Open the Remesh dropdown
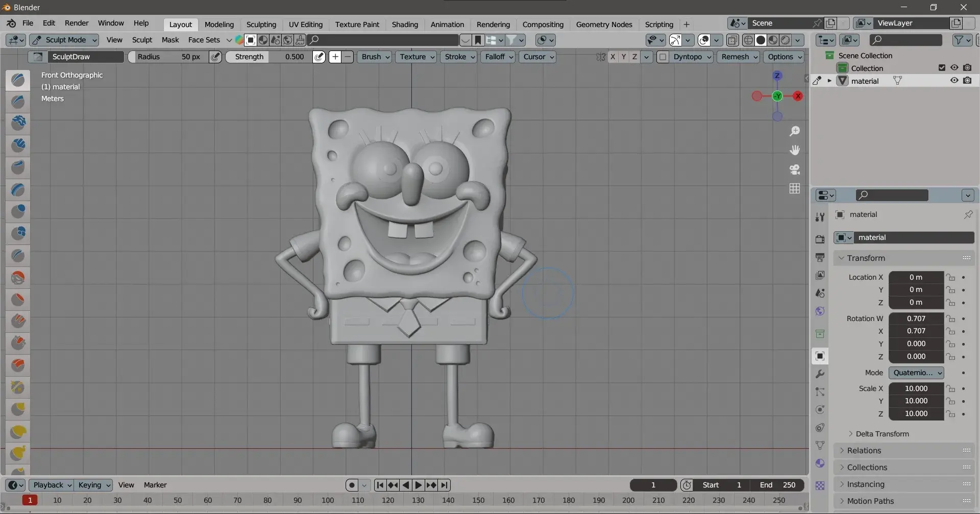The width and height of the screenshot is (980, 514). (739, 57)
